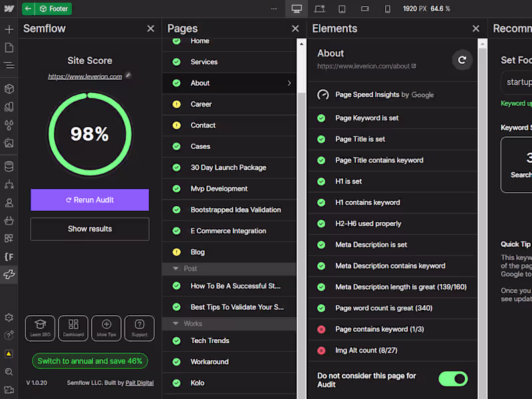Screen dimensions: 532x399
Task: Select the 30 Day Launch Package page
Action: pyautogui.click(x=229, y=168)
